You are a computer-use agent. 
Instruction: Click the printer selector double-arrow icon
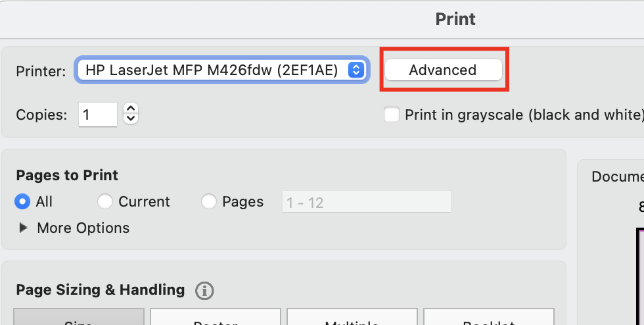[356, 70]
